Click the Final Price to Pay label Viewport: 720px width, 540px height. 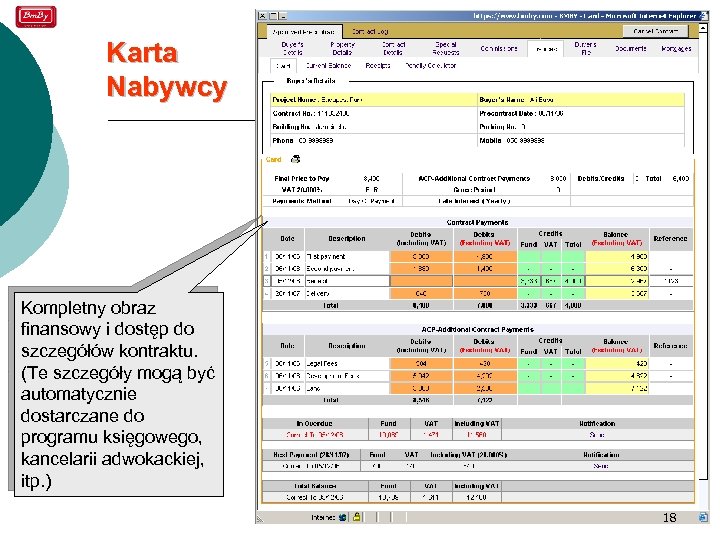pyautogui.click(x=302, y=179)
